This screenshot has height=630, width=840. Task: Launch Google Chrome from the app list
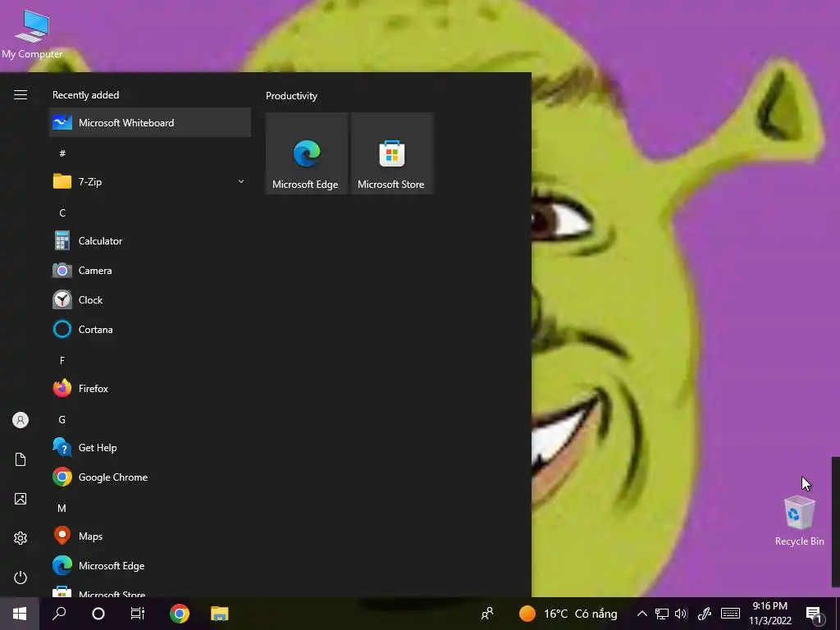click(150, 477)
